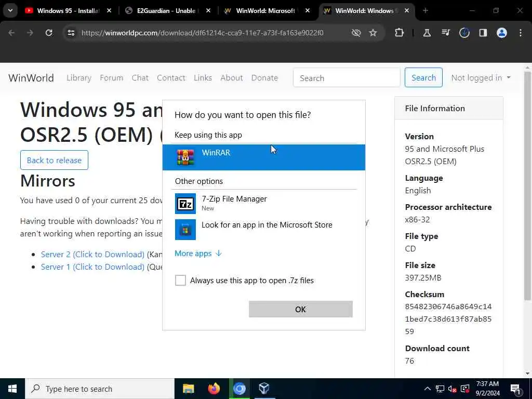Download from Server 1 link
The image size is (532, 399).
[x=92, y=267]
